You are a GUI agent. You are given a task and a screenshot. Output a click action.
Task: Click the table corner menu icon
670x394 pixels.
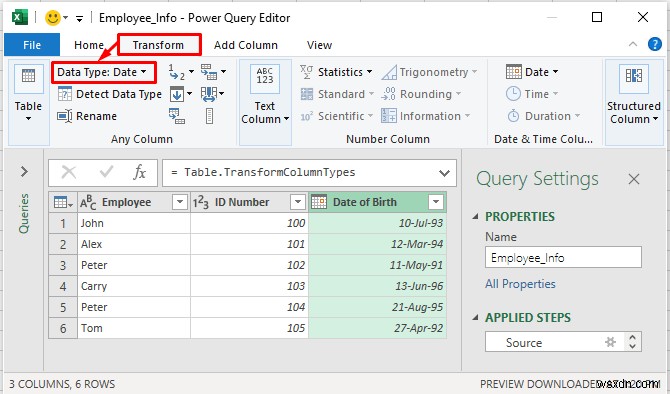[63, 202]
